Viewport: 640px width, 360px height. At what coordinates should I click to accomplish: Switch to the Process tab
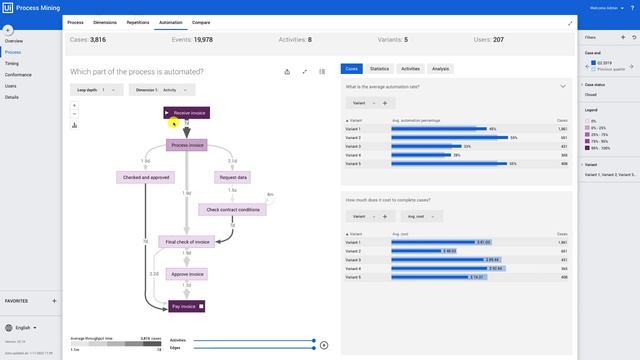[75, 22]
